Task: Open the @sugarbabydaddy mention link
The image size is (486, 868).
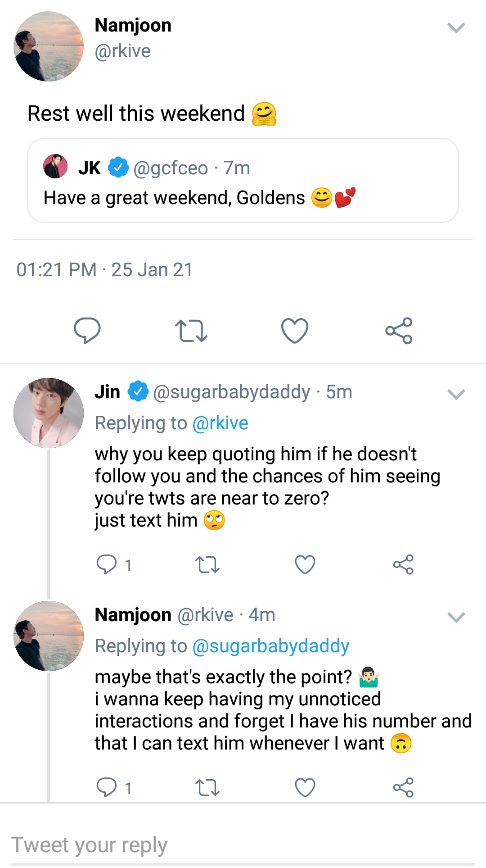Action: coord(270,646)
